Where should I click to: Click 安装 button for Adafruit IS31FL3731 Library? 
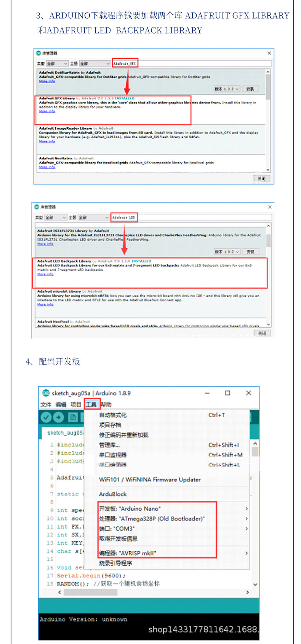click(x=250, y=252)
